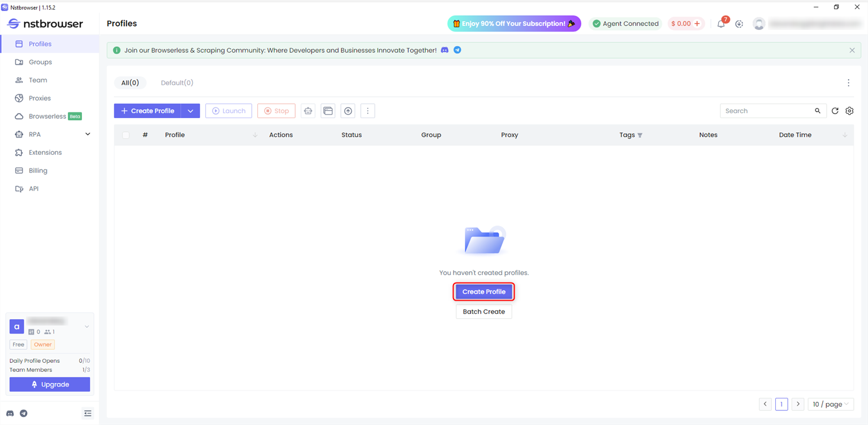Click the center Create Profile button

484,292
